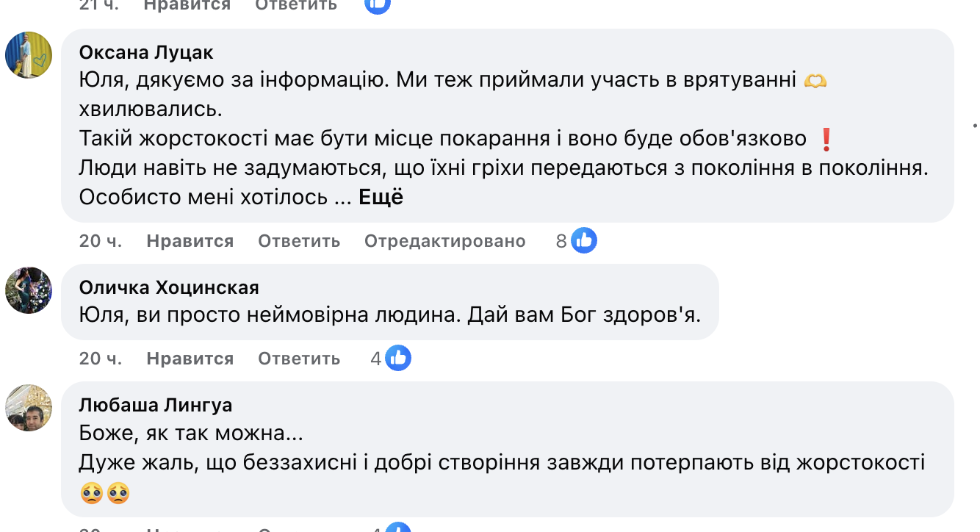This screenshot has width=980, height=532.
Task: Show reactions list for count 4
Action: point(376,359)
